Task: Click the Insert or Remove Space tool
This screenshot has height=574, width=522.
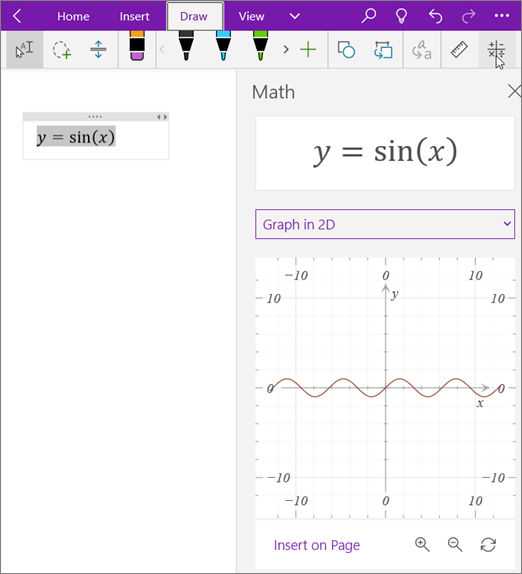Action: pos(98,50)
